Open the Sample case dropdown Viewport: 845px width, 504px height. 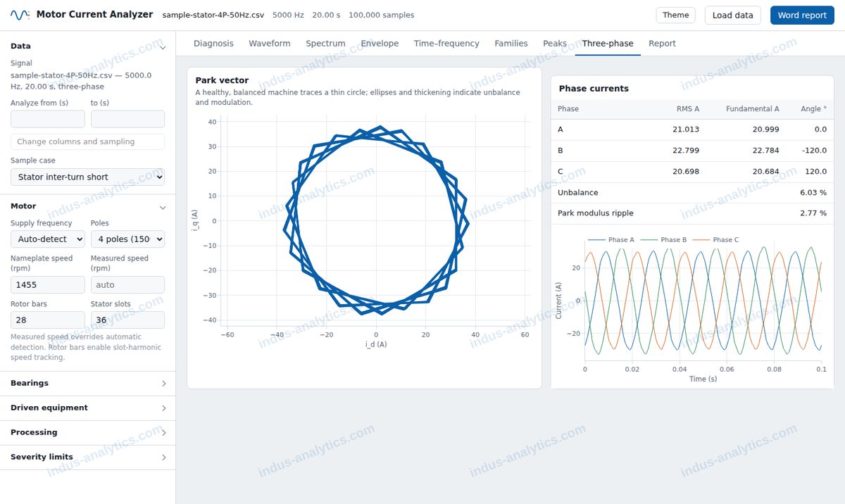click(x=87, y=177)
